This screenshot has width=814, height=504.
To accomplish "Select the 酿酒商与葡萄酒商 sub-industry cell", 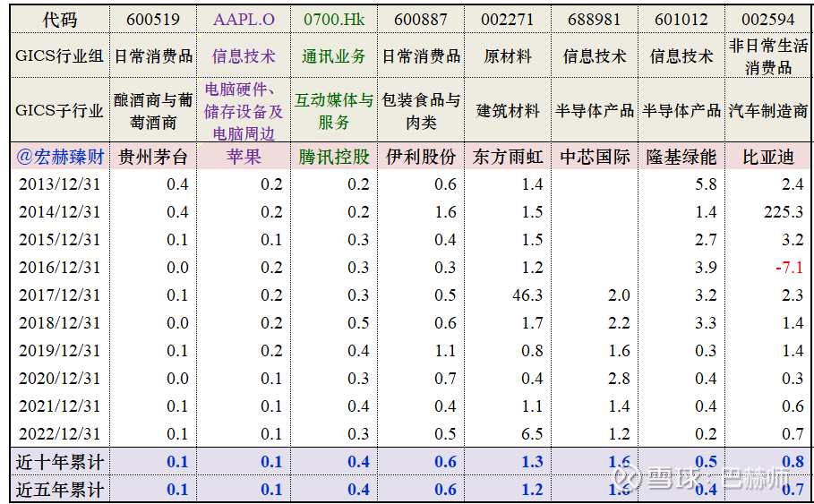I will tap(152, 111).
